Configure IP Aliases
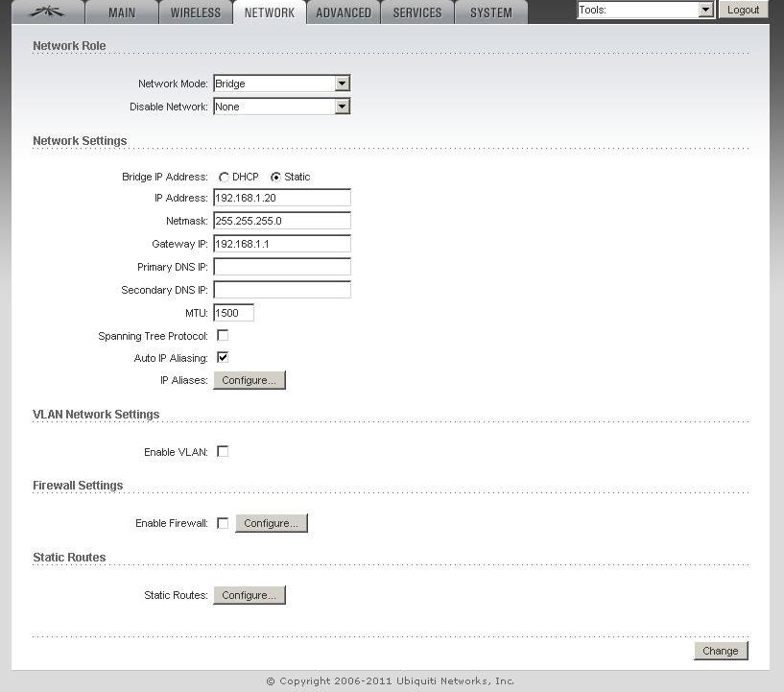 click(249, 380)
